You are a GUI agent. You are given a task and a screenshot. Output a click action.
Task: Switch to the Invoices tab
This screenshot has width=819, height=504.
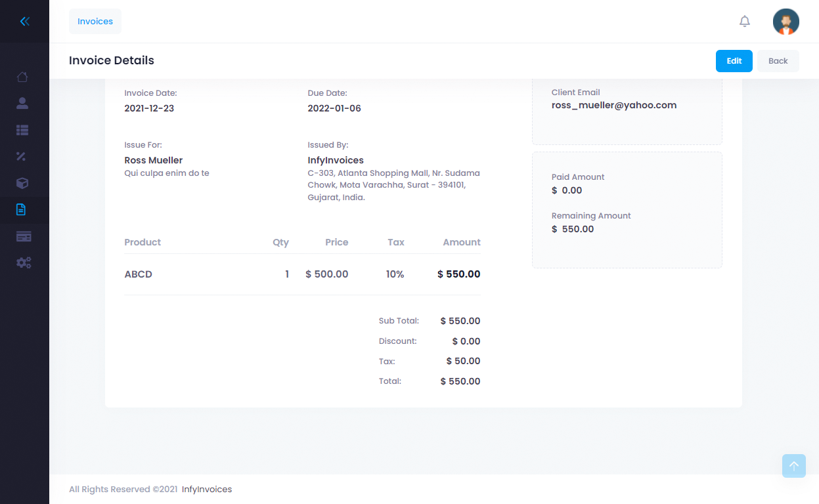95,22
